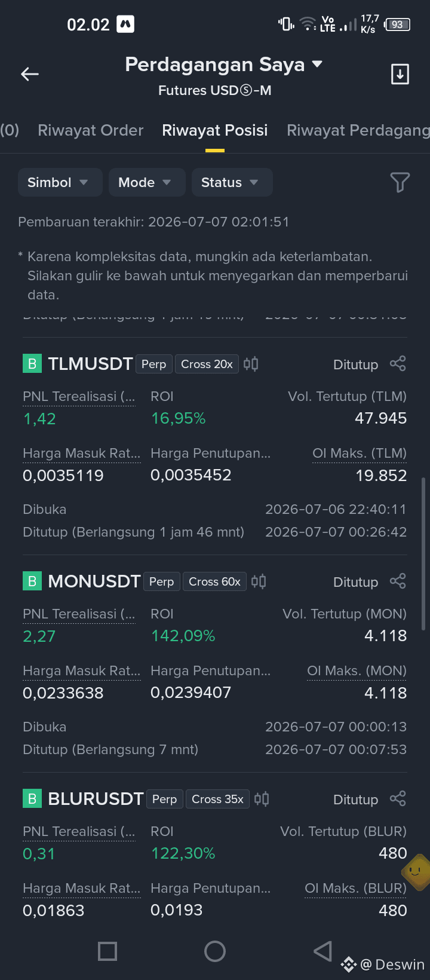Share the BLURUSDT position
Viewport: 430px width, 980px height.
tap(398, 799)
